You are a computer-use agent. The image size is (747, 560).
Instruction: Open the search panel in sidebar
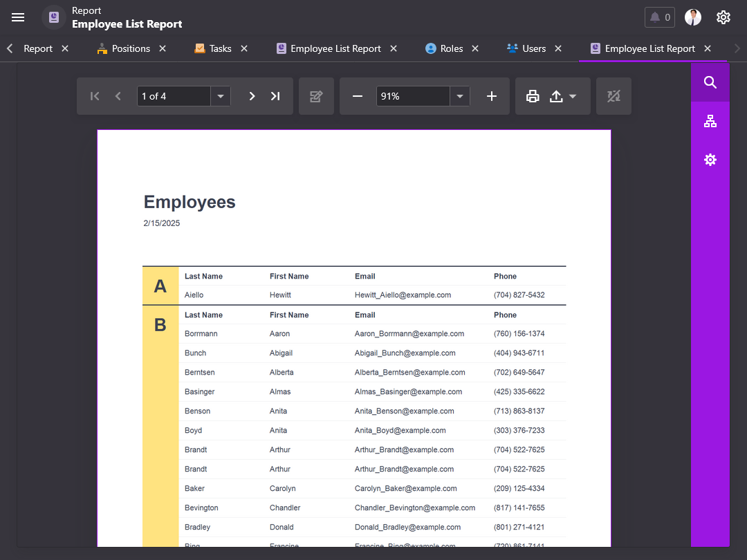point(710,82)
